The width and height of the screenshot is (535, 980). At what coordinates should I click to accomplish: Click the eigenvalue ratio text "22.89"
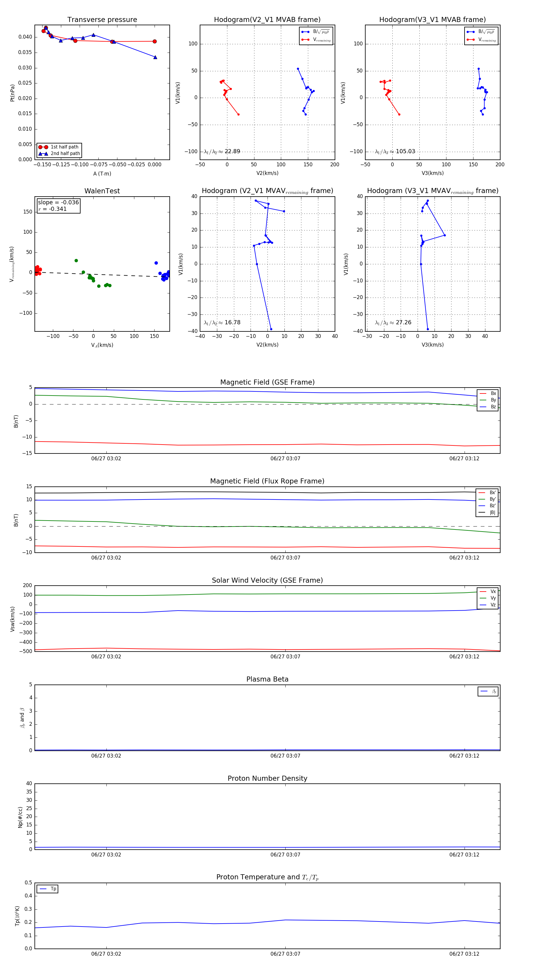[232, 151]
